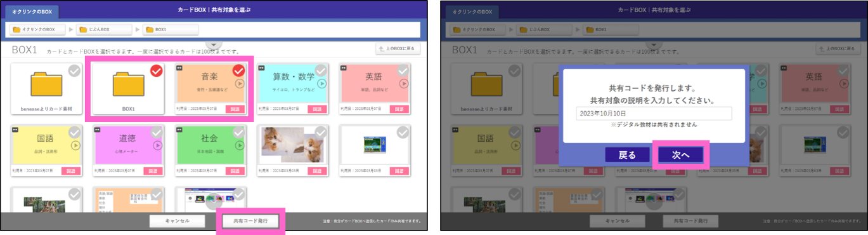Deselect the BOX1 folder checkmark, left screen

point(157,70)
